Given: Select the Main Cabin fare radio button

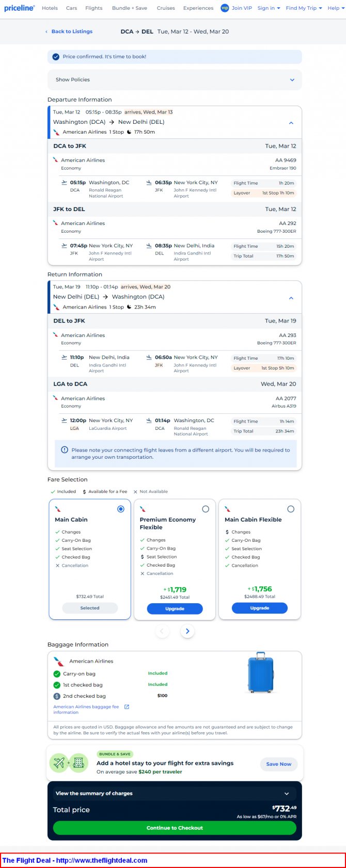Looking at the screenshot, I should tap(121, 509).
